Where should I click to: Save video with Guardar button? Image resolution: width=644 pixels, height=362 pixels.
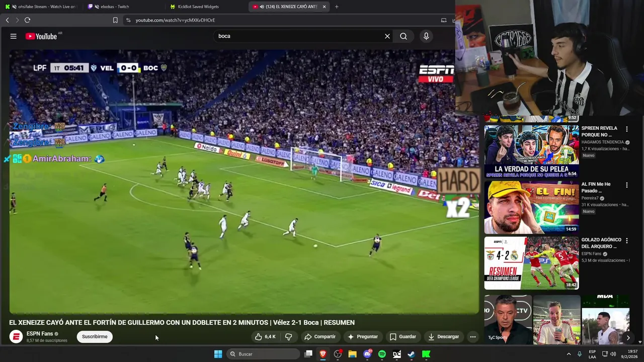403,336
